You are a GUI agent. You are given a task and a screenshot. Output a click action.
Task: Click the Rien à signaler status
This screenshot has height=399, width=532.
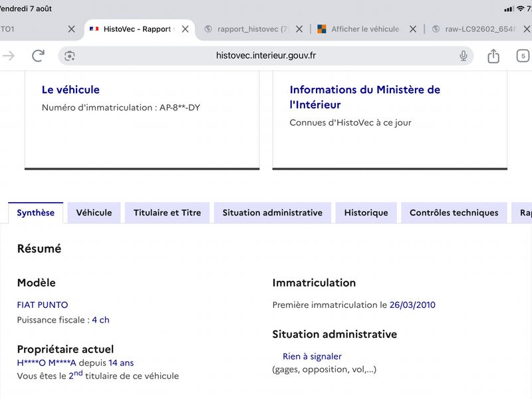[x=312, y=356]
